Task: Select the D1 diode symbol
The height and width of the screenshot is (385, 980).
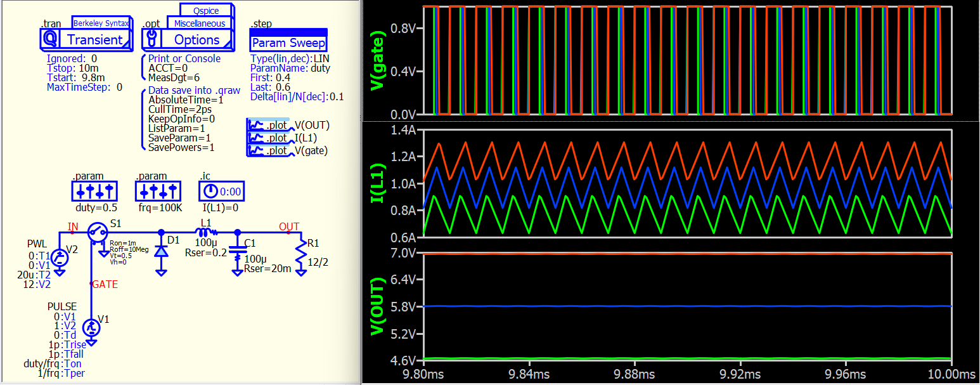Action: point(161,252)
